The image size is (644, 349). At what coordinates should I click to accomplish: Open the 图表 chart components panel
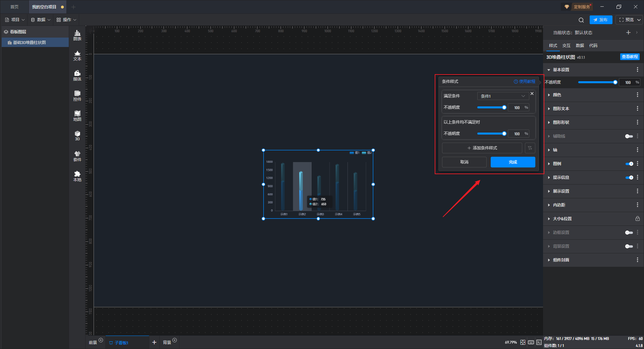pyautogui.click(x=77, y=35)
